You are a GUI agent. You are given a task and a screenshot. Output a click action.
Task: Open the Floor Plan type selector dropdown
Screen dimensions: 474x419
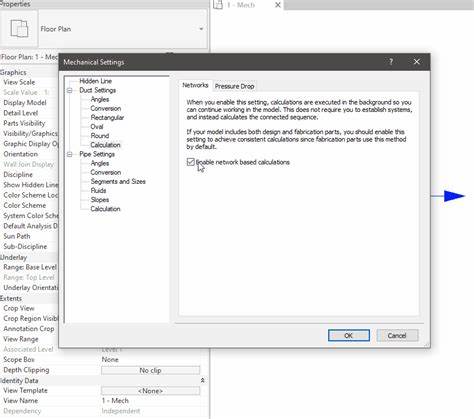click(x=201, y=29)
